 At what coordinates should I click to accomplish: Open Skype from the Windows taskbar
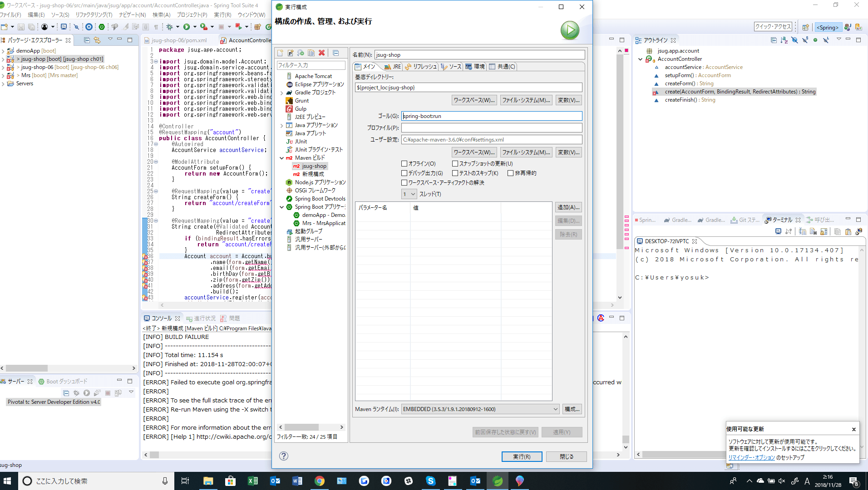(431, 481)
